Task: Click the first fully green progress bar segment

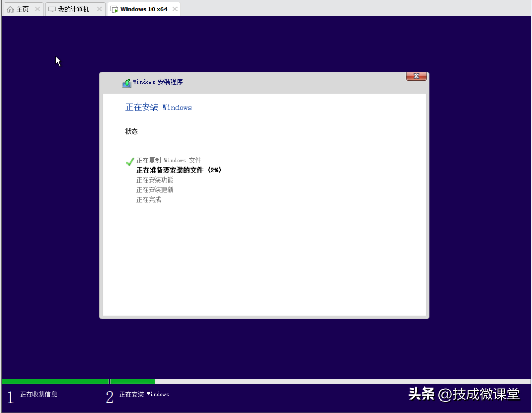Action: click(x=55, y=382)
